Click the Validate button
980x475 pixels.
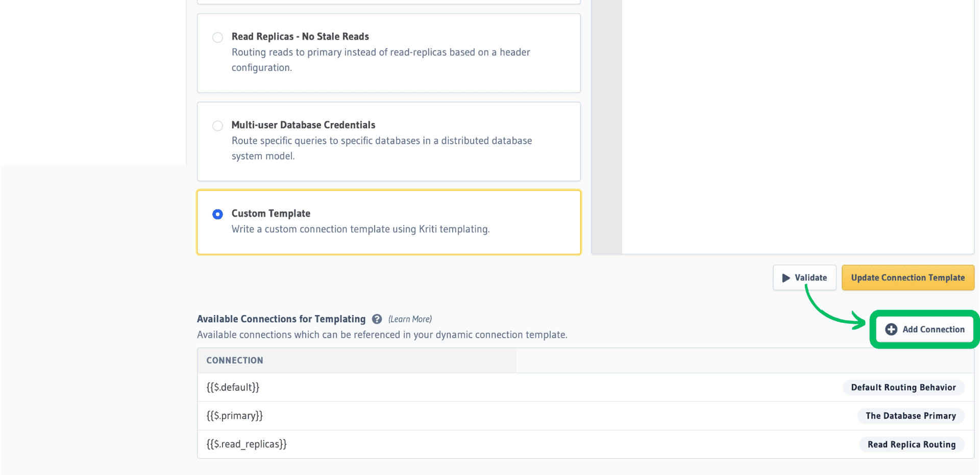point(804,277)
